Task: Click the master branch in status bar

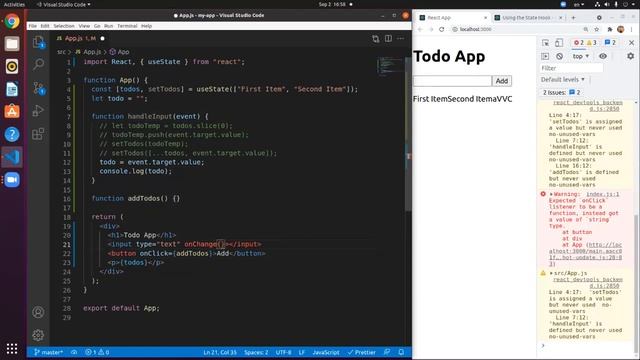Action: point(49,352)
